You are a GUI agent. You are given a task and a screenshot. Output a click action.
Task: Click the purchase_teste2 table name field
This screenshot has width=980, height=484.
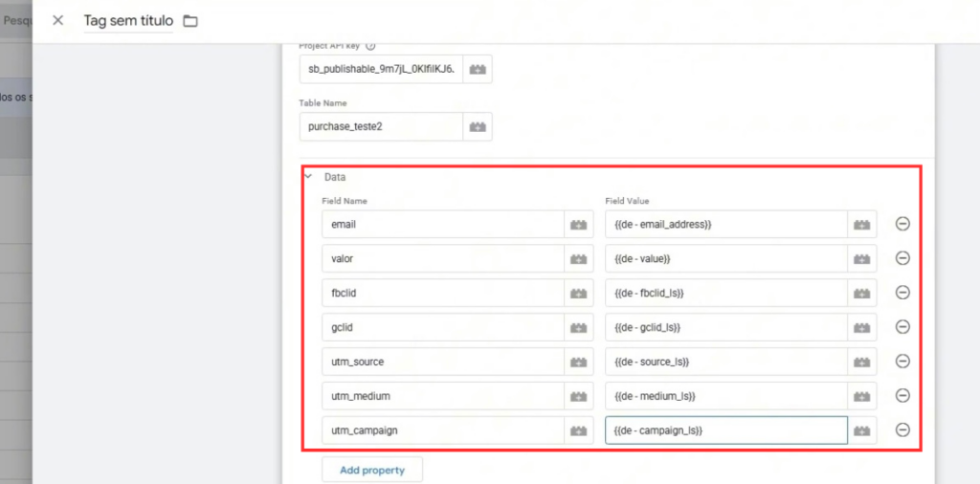381,126
